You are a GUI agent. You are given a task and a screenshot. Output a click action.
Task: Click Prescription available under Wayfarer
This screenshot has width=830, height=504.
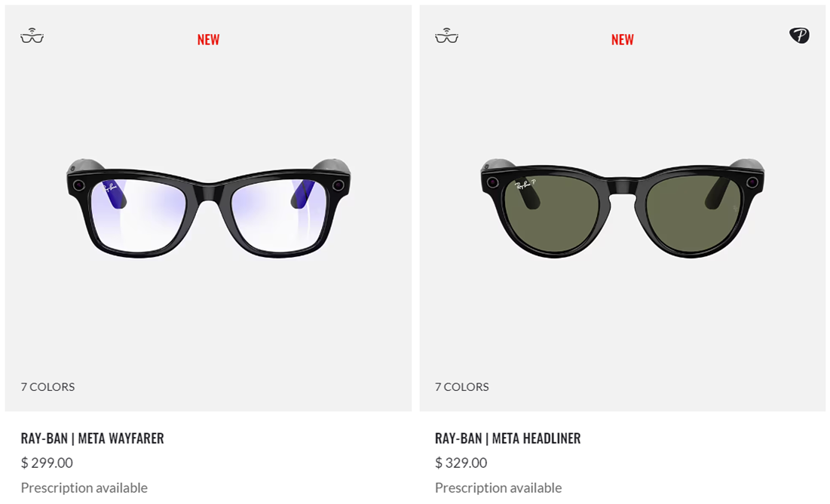click(84, 487)
